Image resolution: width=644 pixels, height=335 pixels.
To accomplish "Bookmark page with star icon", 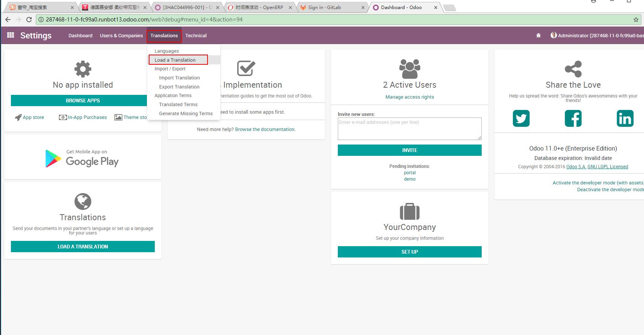I will pos(636,20).
